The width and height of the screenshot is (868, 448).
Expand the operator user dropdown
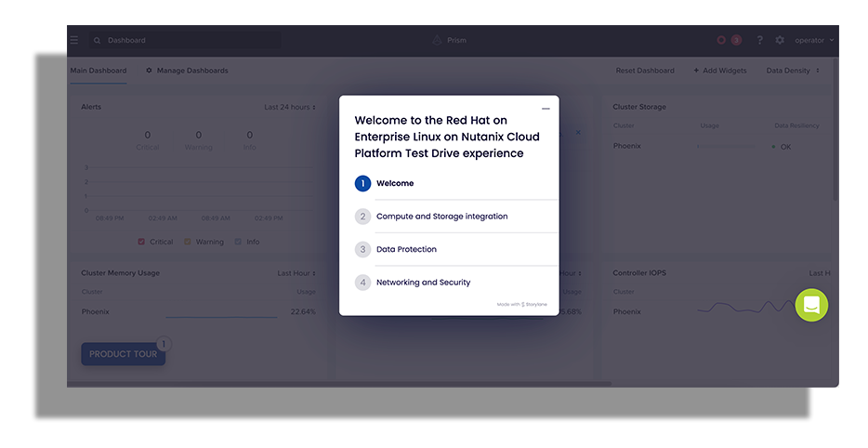814,40
